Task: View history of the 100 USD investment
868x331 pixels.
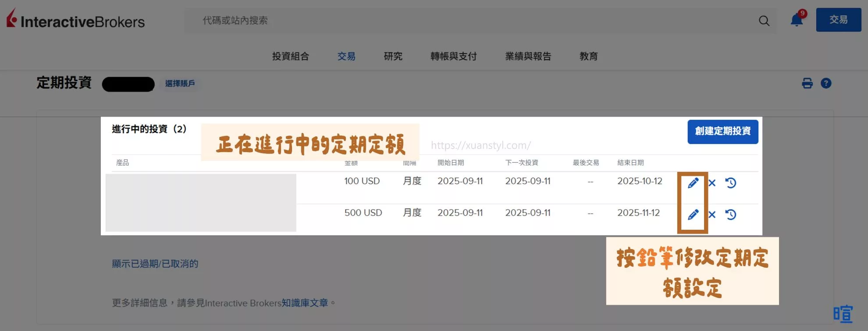Action: coord(731,183)
